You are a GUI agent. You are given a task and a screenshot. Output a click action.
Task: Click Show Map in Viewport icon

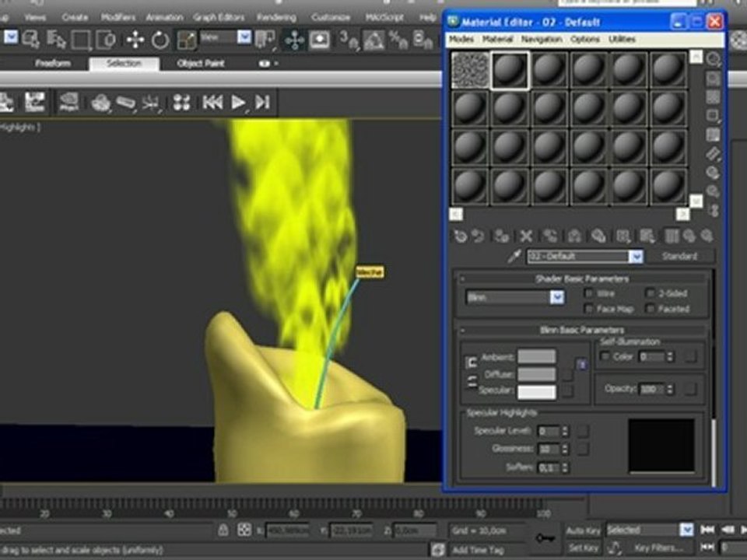coord(647,236)
